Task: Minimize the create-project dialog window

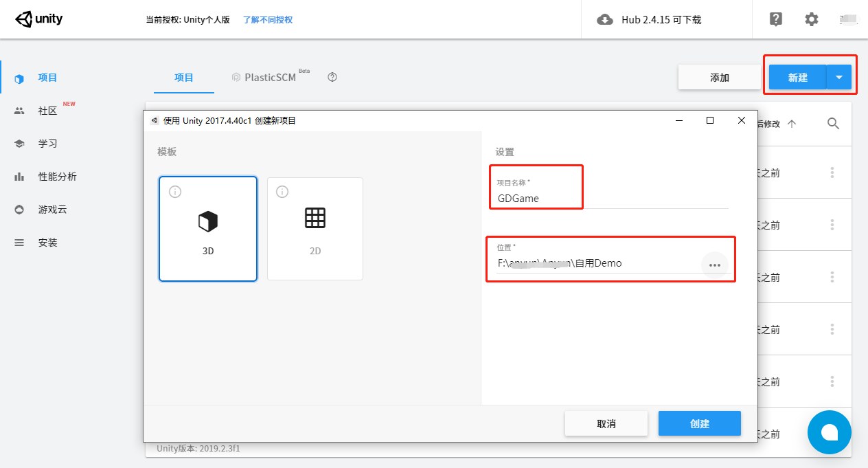Action: (x=679, y=120)
